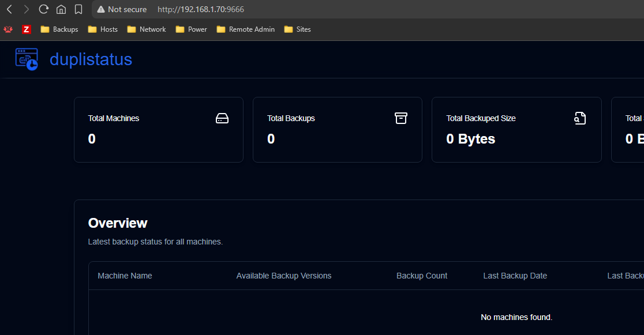
Task: Click the Overview heading
Action: 118,223
